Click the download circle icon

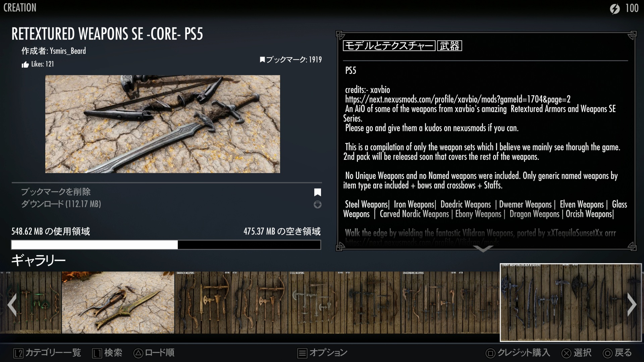pos(317,204)
